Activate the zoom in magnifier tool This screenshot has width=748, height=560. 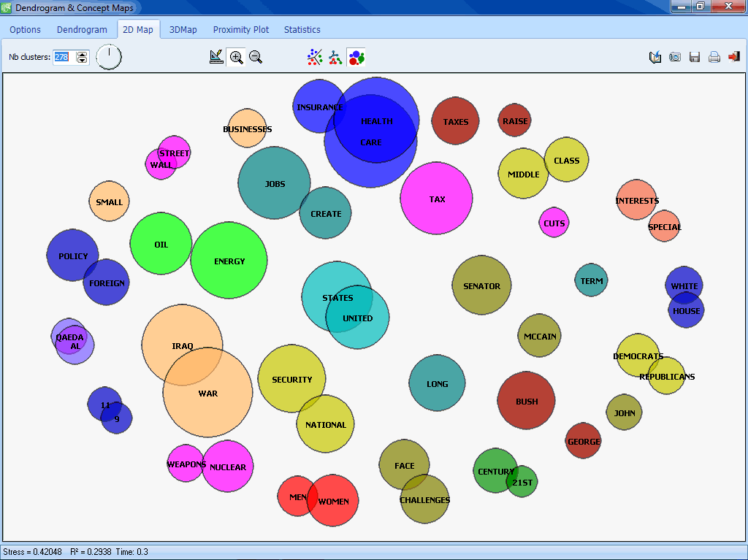point(236,57)
